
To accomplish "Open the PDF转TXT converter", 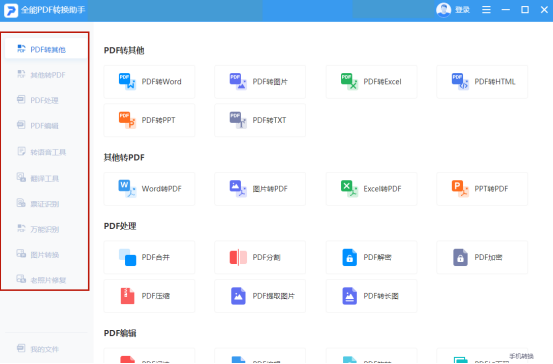I will coord(260,120).
